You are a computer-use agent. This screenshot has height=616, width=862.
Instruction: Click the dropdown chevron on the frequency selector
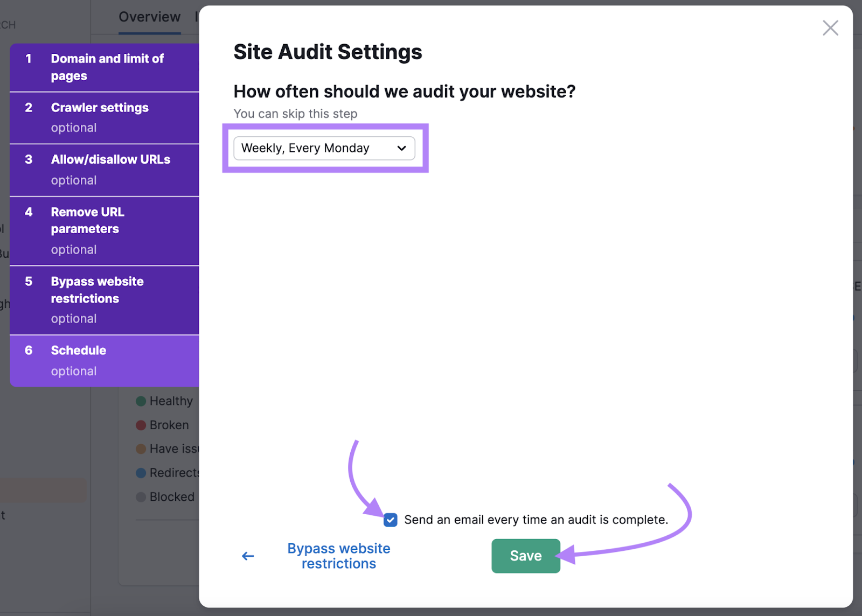pos(401,148)
